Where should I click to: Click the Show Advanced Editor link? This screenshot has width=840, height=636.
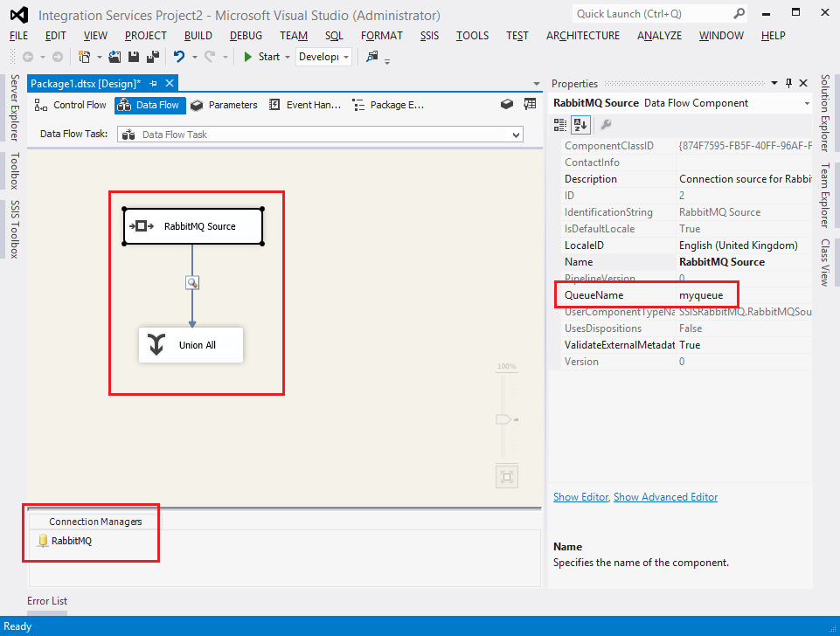click(x=665, y=497)
